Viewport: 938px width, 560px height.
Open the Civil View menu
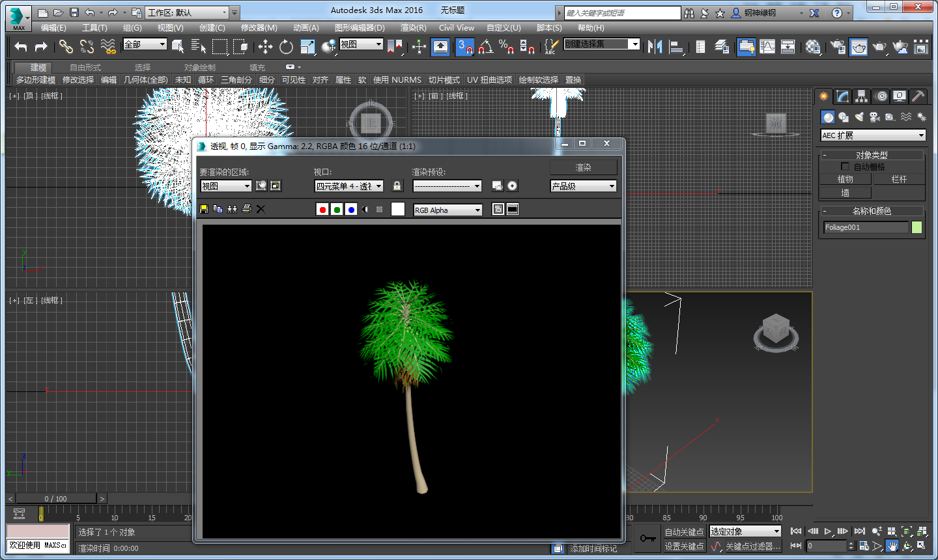click(457, 28)
